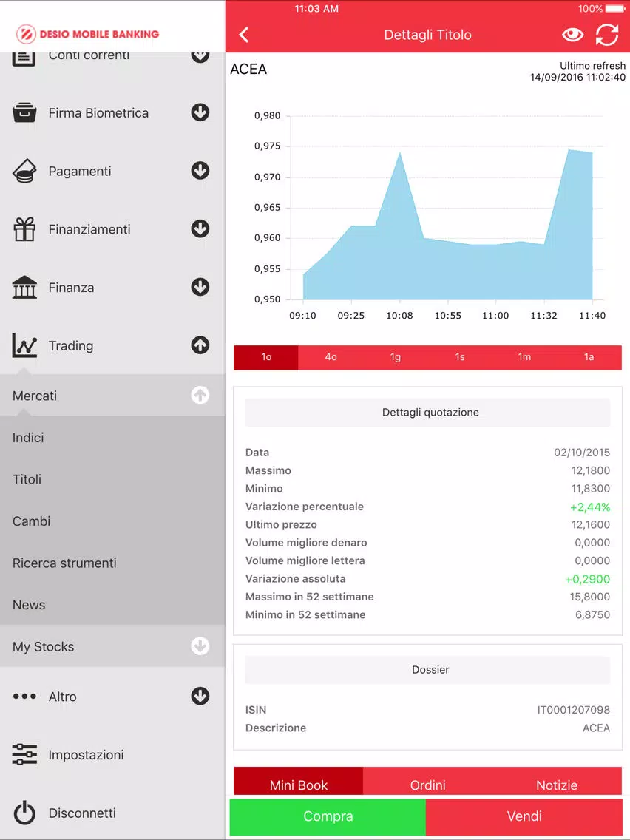Click the Finanziamenti gift icon

24,229
